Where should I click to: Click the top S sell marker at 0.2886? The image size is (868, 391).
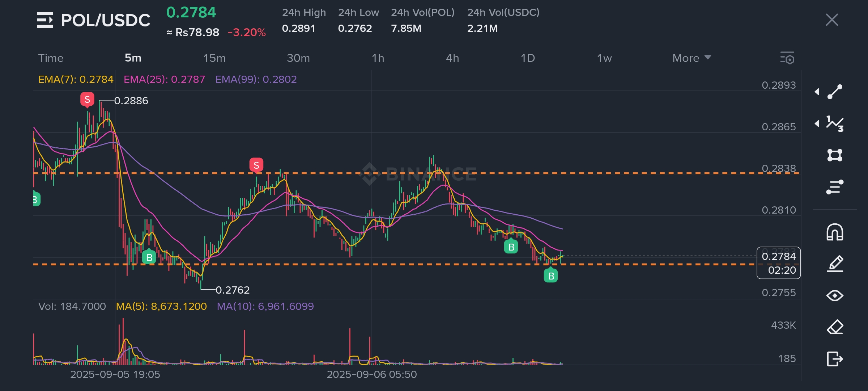[x=87, y=99]
